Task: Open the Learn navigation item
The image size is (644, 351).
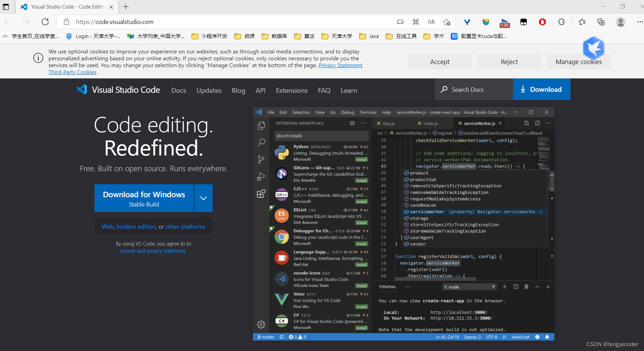Action: tap(349, 90)
